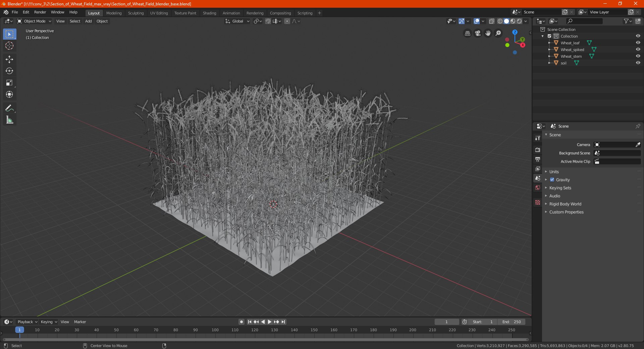Viewport: 644px width, 349px height.
Task: Select the Annotate tool
Action: click(9, 108)
